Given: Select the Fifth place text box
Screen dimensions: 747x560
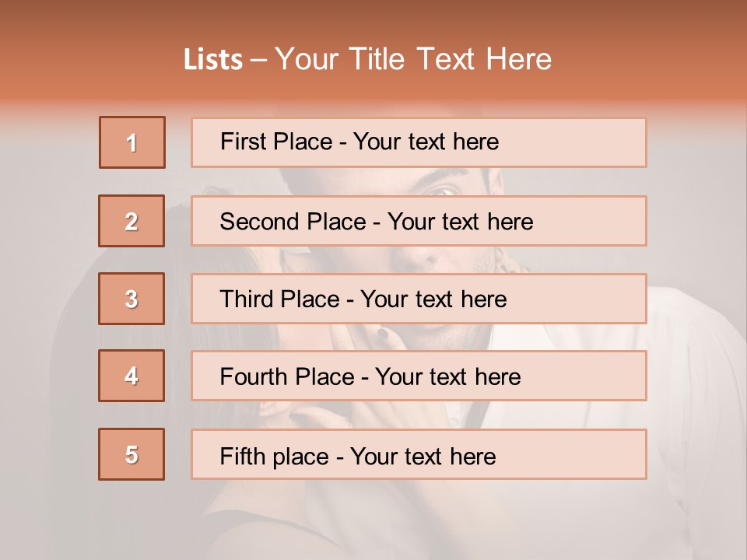Looking at the screenshot, I should pyautogui.click(x=419, y=454).
